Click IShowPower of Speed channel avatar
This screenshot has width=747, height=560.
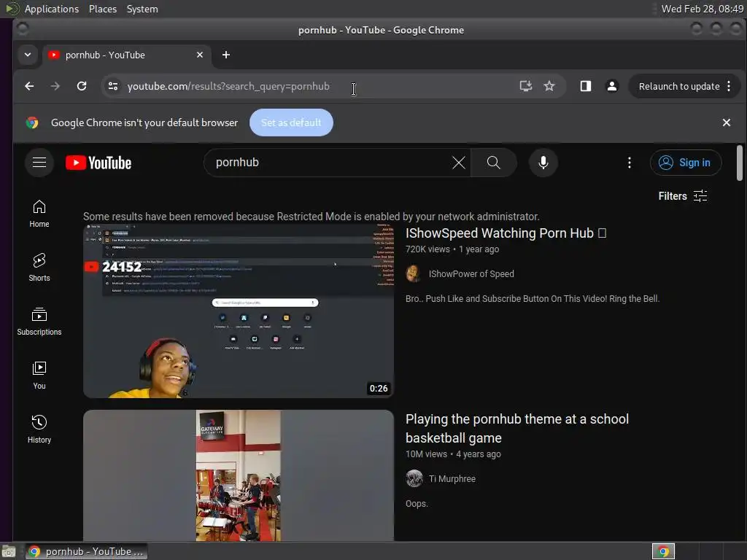[x=414, y=274]
